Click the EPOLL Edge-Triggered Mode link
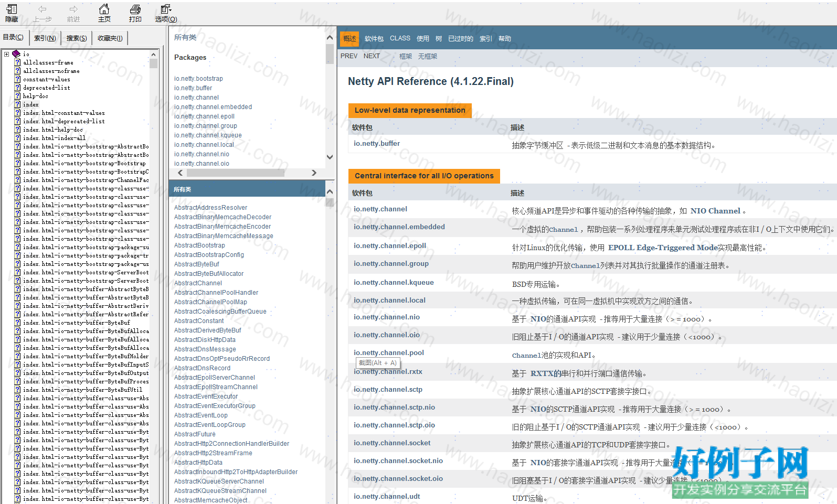 [x=663, y=248]
